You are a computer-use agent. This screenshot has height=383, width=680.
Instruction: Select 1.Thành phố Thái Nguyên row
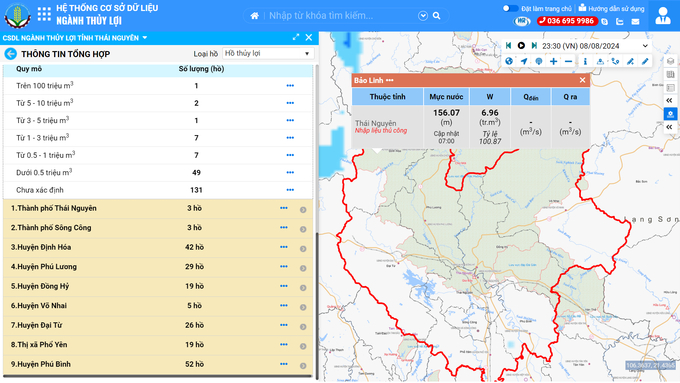[158, 209]
